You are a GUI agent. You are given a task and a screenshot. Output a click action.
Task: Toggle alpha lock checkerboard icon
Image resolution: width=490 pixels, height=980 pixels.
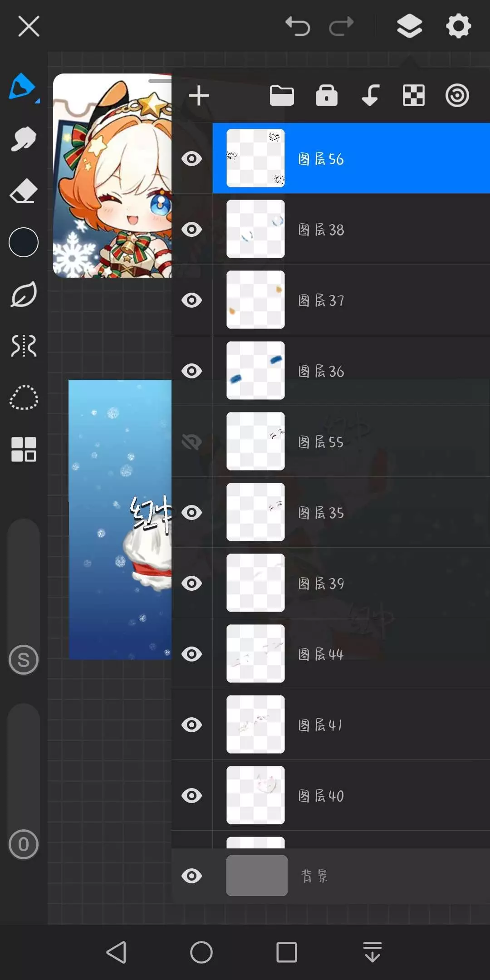[x=414, y=96]
